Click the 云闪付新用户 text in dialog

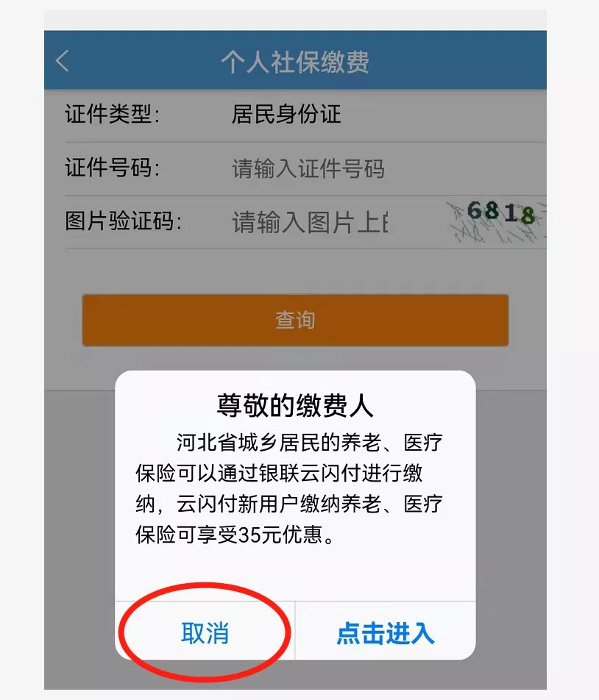238,504
